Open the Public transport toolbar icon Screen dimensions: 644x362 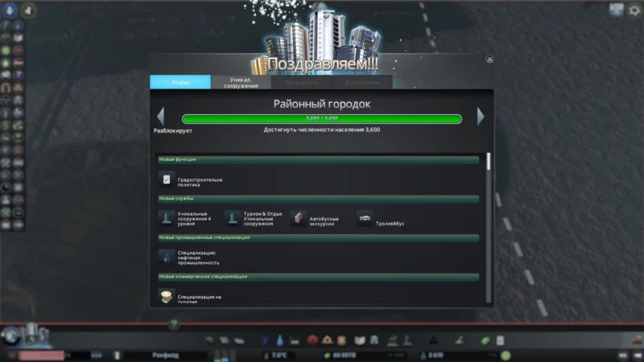pos(374,340)
